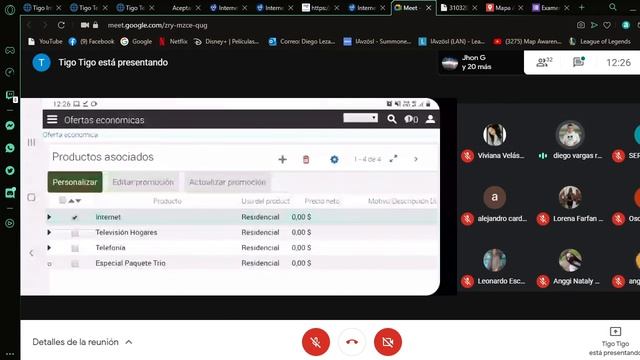Expand the Productos asociados list view
The height and width of the screenshot is (360, 640).
(x=393, y=159)
